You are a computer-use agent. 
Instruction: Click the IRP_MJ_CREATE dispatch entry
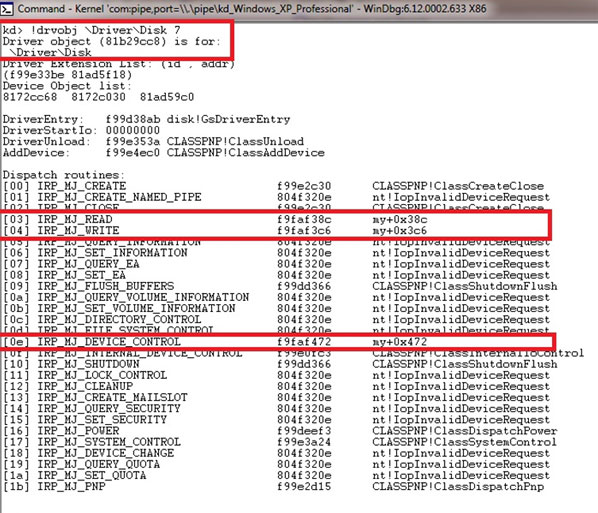pos(81,186)
